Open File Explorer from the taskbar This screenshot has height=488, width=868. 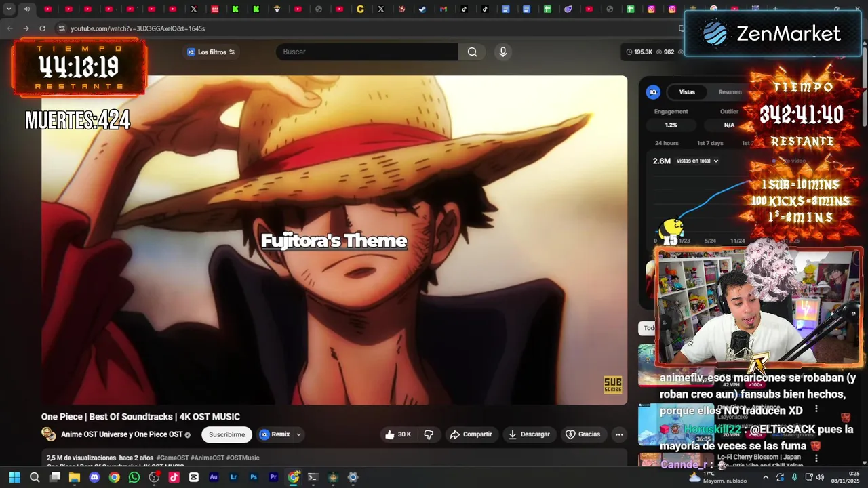pyautogui.click(x=75, y=477)
